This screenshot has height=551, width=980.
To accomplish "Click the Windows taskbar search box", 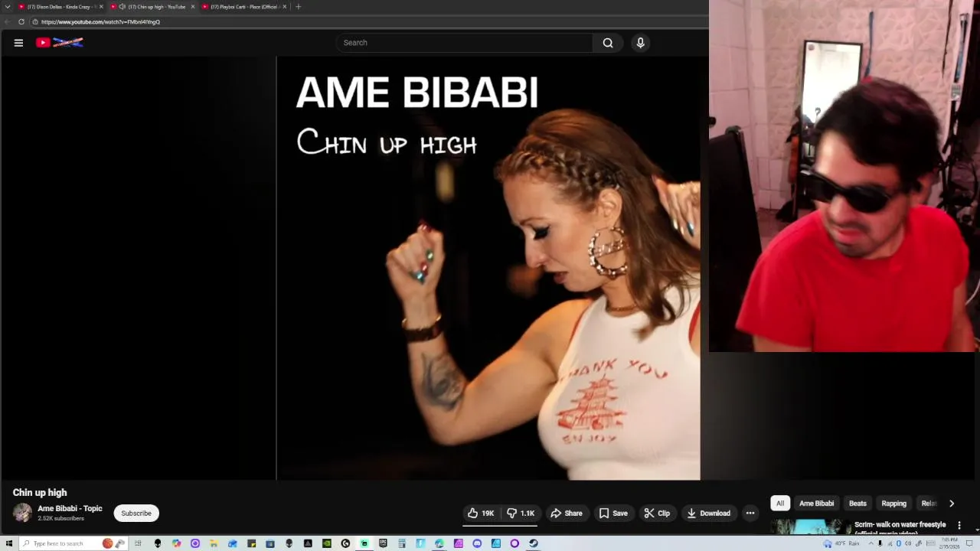I will click(73, 543).
